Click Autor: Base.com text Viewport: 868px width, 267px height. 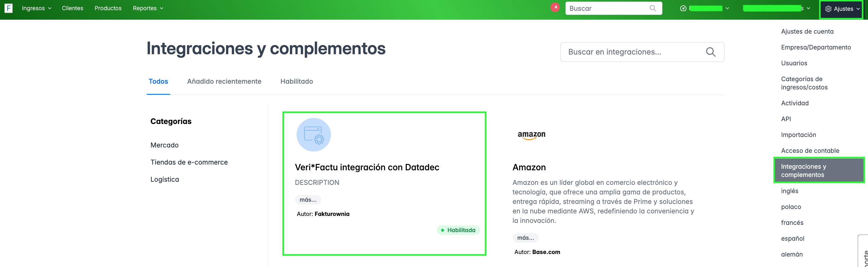(537, 252)
